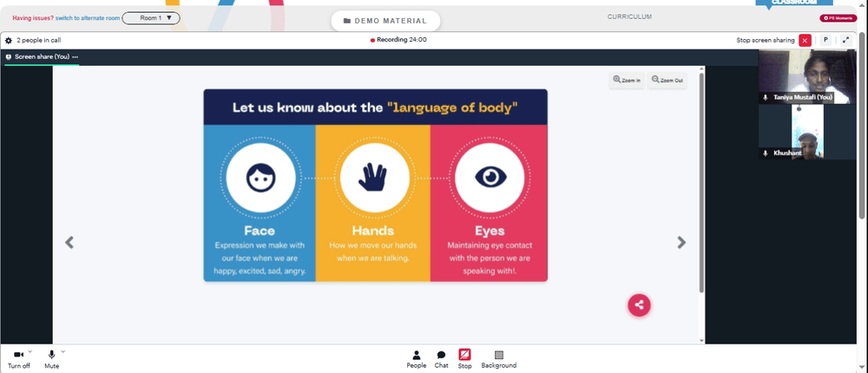
Task: Open the CURRICULUM tab
Action: point(629,16)
